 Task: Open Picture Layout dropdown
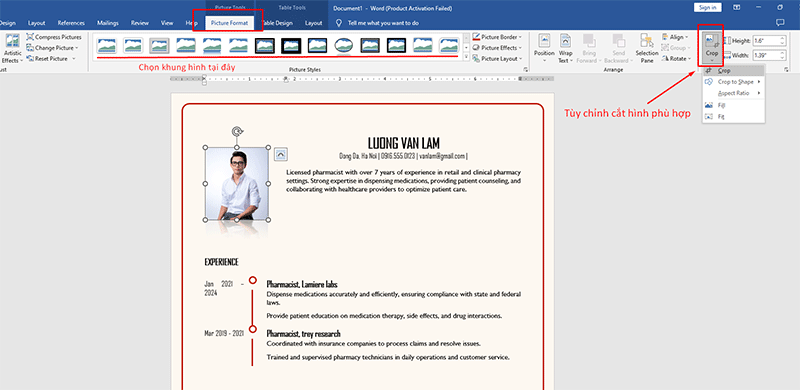pyautogui.click(x=497, y=59)
